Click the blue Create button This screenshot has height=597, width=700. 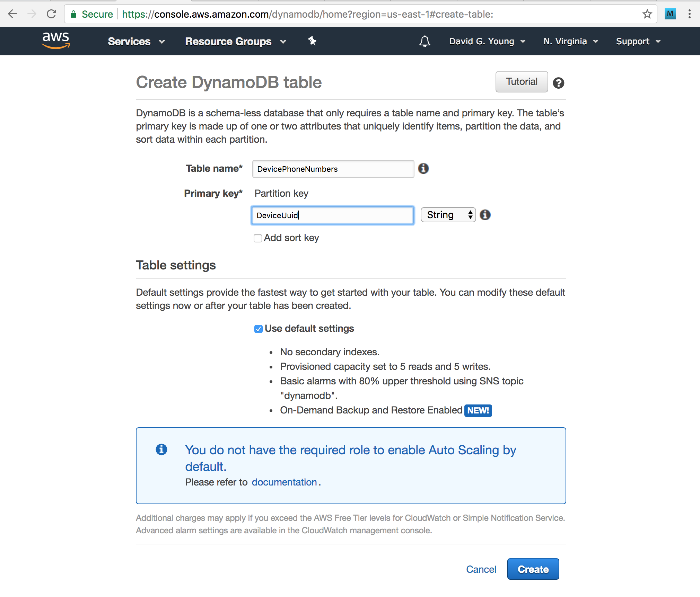point(533,569)
